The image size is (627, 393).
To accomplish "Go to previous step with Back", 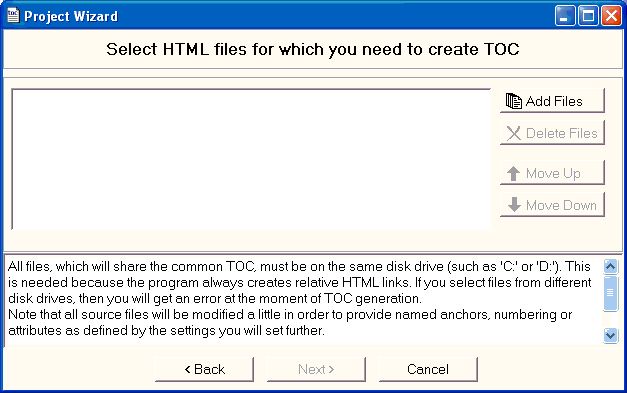I will (x=204, y=369).
